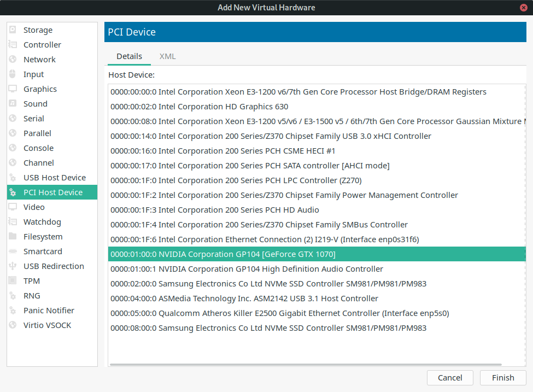Click the Serial port icon

coord(13,118)
